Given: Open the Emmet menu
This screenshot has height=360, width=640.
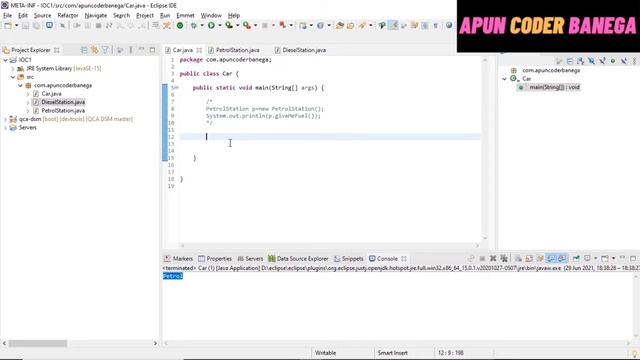Looking at the screenshot, I should pos(185,16).
